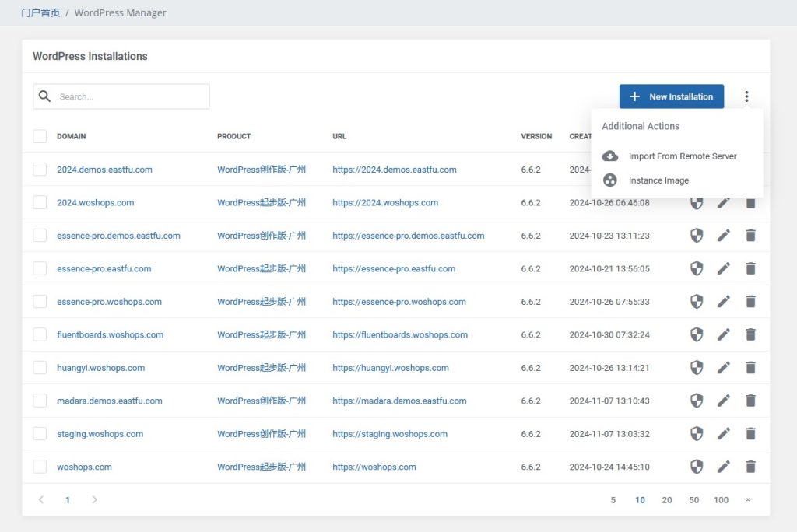797x532 pixels.
Task: Go to previous page with left chevron
Action: click(41, 499)
